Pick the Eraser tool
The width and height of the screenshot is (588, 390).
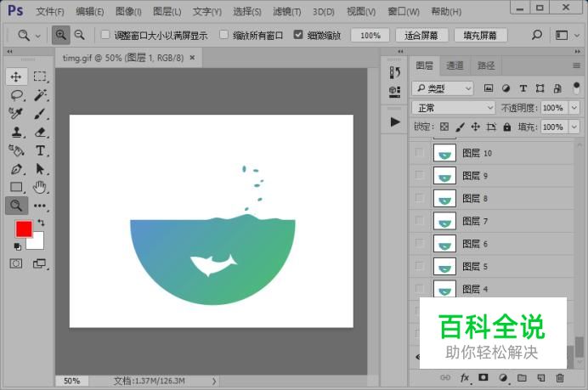pos(40,132)
